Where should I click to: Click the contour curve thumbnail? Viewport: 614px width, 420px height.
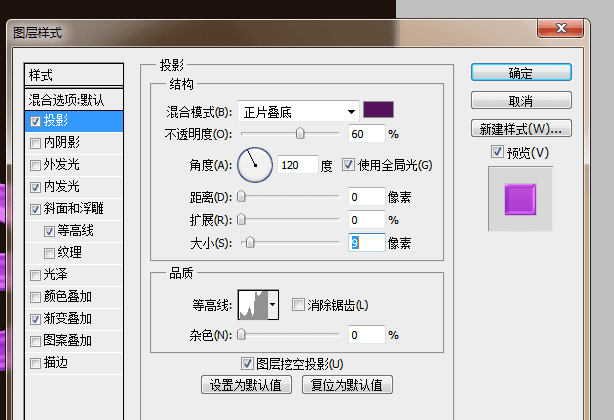(x=253, y=305)
